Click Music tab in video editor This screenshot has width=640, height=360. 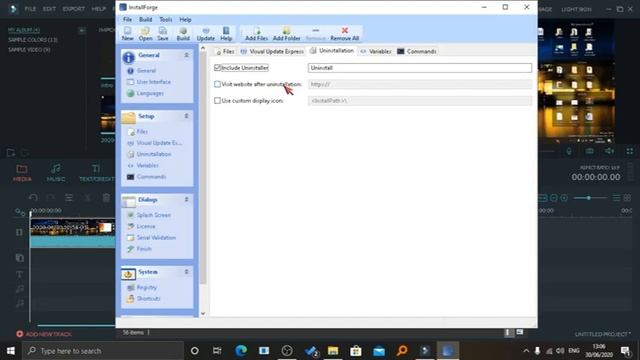pyautogui.click(x=56, y=173)
